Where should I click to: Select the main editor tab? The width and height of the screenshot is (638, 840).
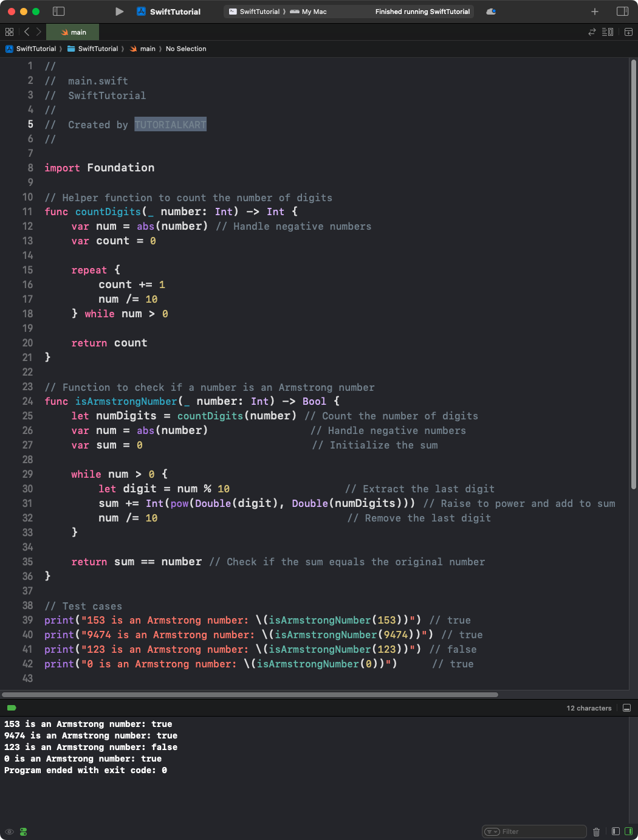[72, 32]
